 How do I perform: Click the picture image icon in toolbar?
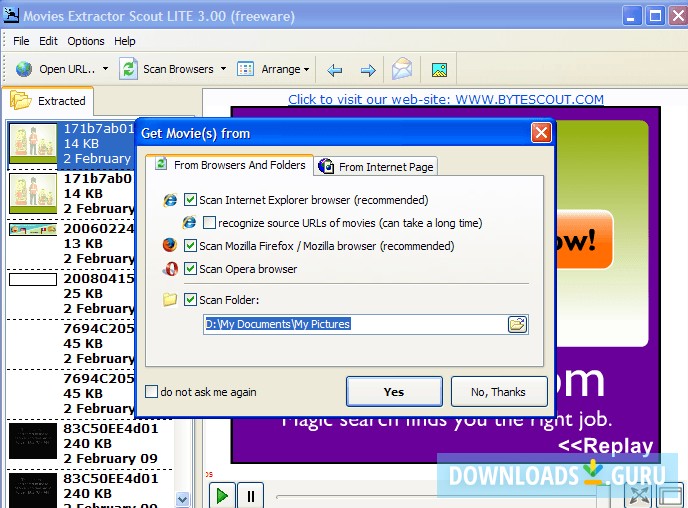pyautogui.click(x=439, y=70)
